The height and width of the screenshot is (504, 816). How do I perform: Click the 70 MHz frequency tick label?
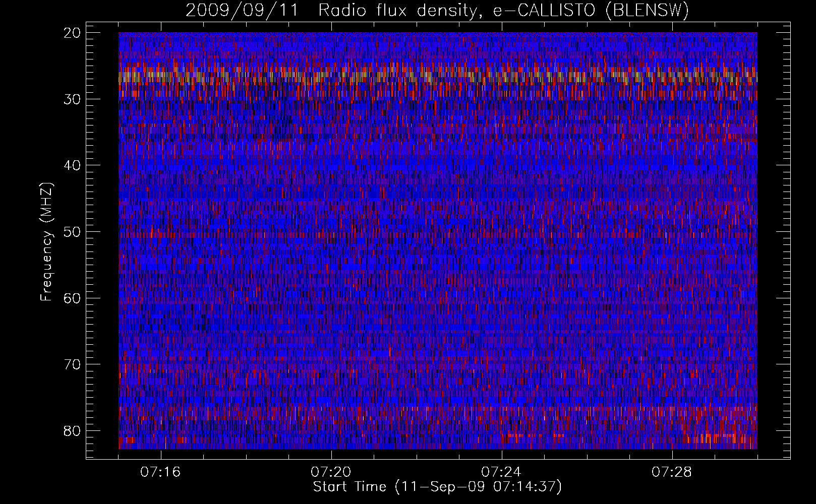point(73,364)
